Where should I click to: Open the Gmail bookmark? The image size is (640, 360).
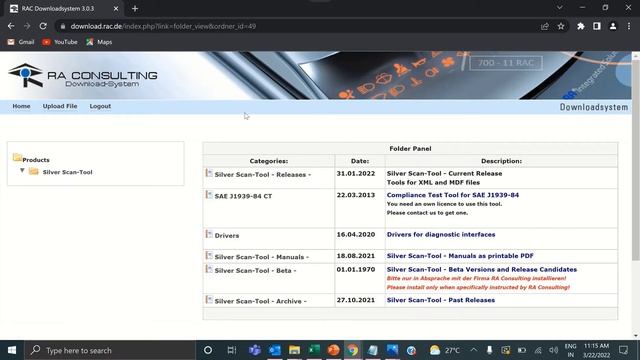tap(21, 42)
